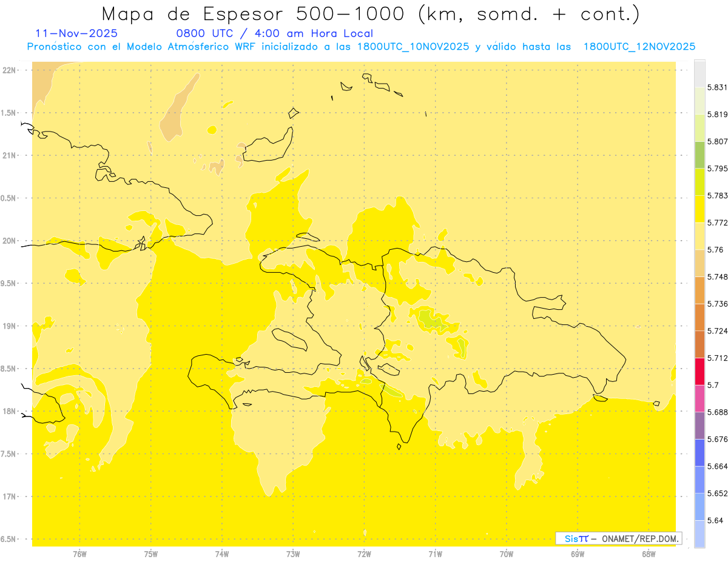Click the 7.5N latitude label
Image resolution: width=728 pixels, height=562 pixels.
click(x=9, y=454)
